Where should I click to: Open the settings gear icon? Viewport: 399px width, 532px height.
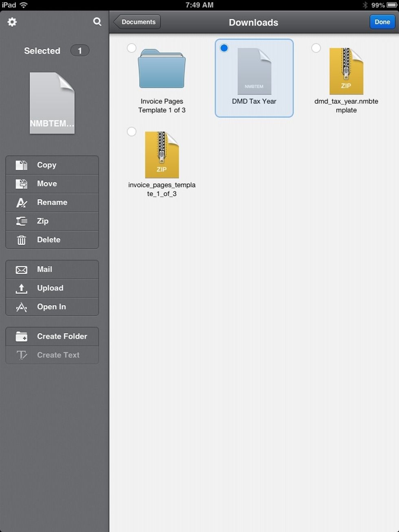[12, 22]
